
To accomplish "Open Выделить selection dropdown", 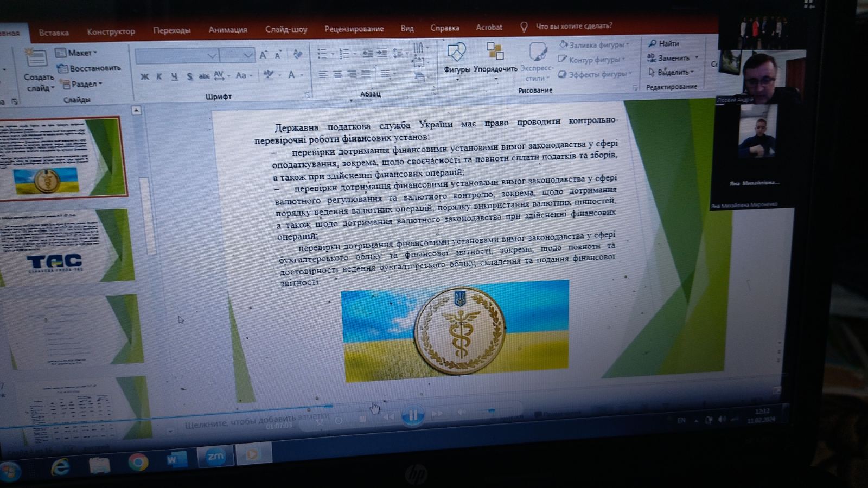I will [x=672, y=72].
